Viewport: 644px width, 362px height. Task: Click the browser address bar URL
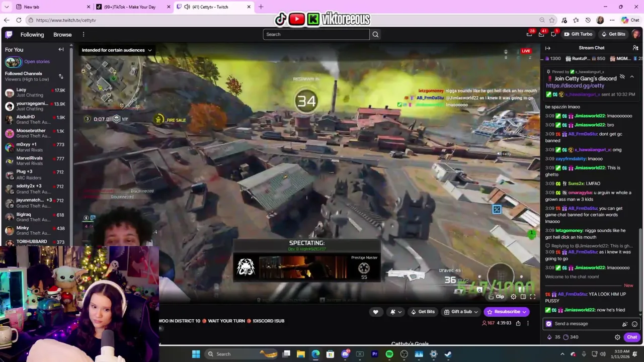pyautogui.click(x=66, y=20)
